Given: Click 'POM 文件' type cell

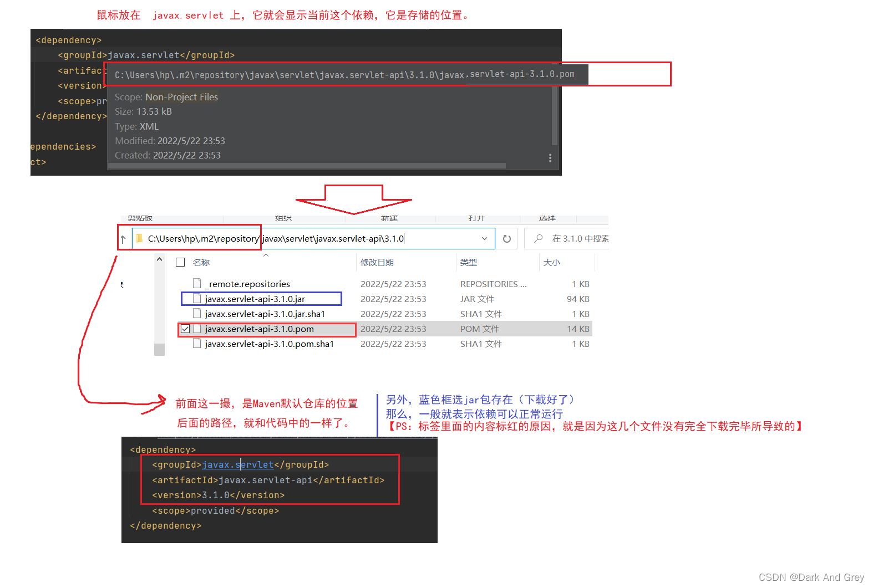Looking at the screenshot, I should [x=480, y=329].
